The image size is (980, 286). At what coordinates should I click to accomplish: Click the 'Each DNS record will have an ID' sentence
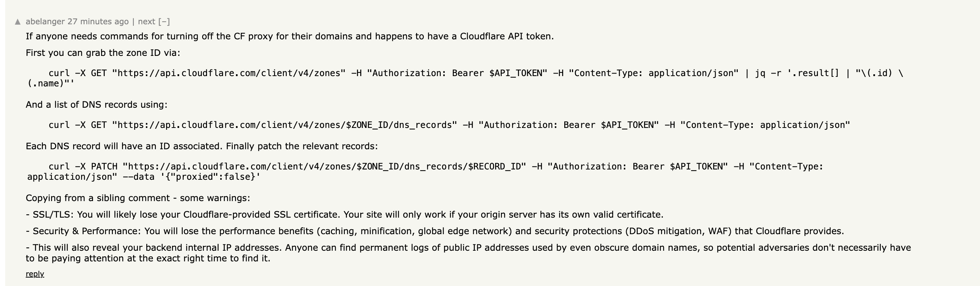point(202,146)
